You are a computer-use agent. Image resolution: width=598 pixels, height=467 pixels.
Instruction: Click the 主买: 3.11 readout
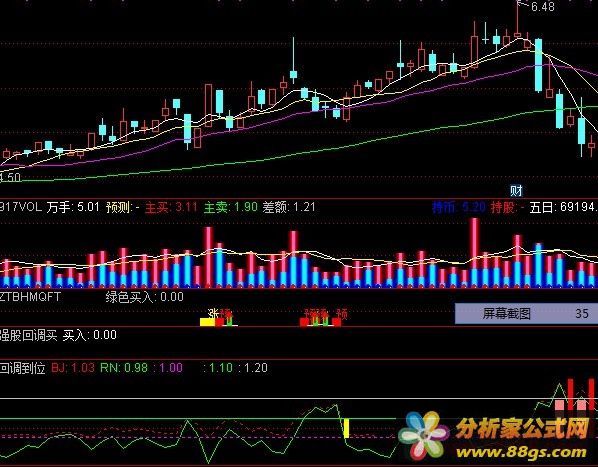coord(171,207)
